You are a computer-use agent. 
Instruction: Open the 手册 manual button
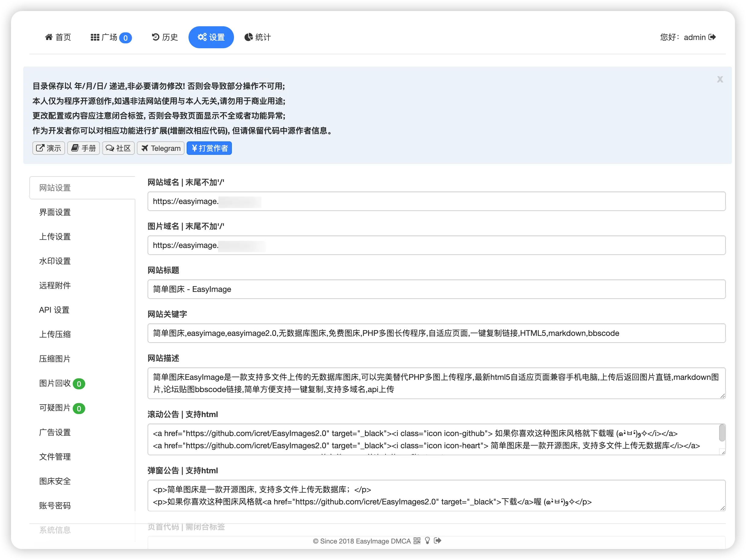coord(84,148)
